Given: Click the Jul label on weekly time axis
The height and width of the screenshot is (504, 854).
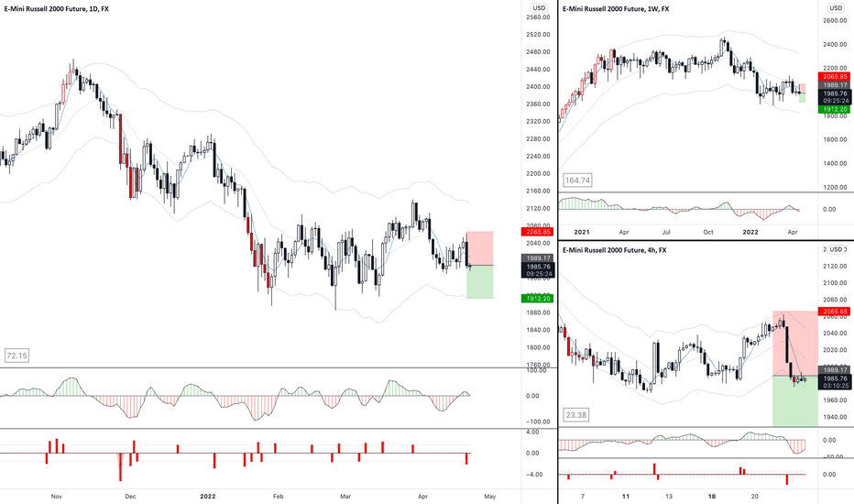Looking at the screenshot, I should [x=666, y=232].
